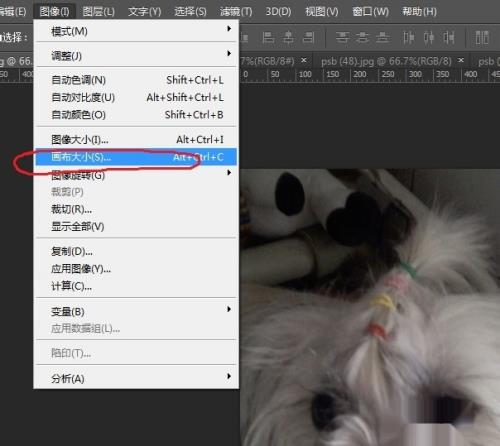Select the distribute vertical centers icon
This screenshot has width=500, height=446.
point(363,38)
